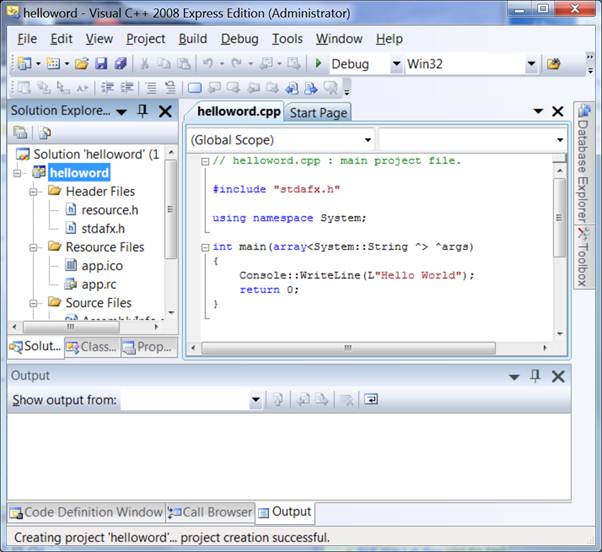
Task: Switch to Code Definition Window tab
Action: [x=87, y=512]
